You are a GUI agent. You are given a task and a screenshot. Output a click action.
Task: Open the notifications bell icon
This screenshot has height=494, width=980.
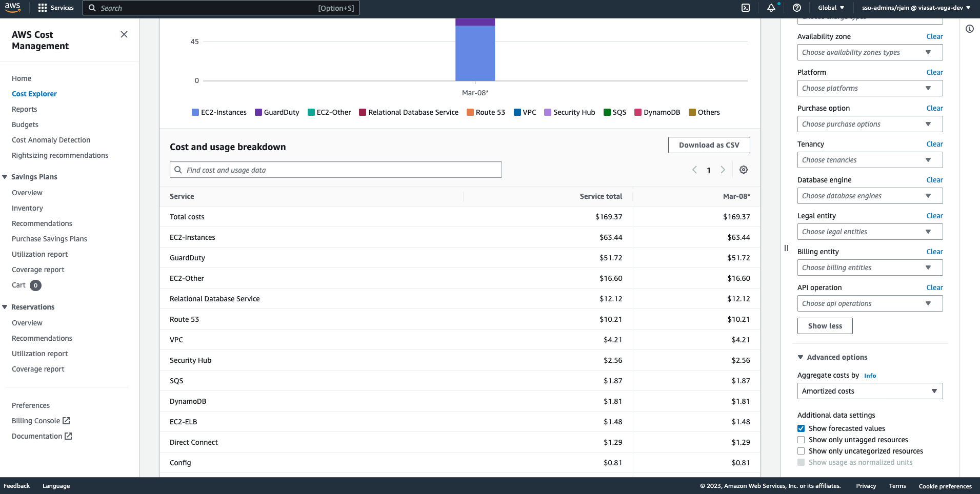772,8
